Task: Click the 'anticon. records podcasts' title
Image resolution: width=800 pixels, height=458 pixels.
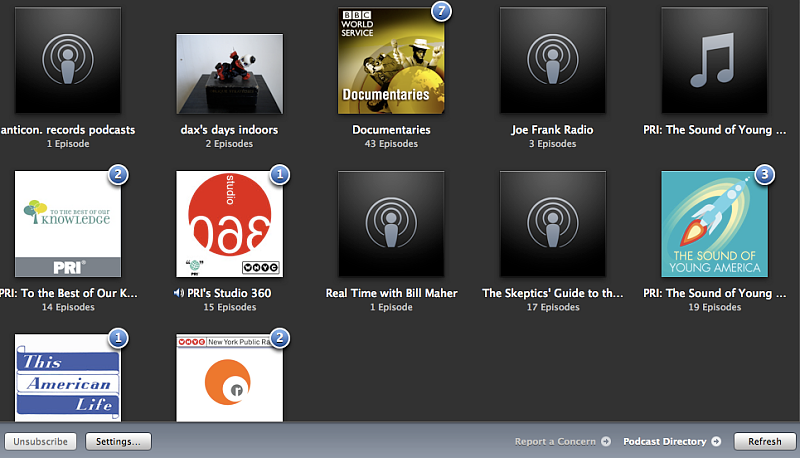Action: pos(68,130)
